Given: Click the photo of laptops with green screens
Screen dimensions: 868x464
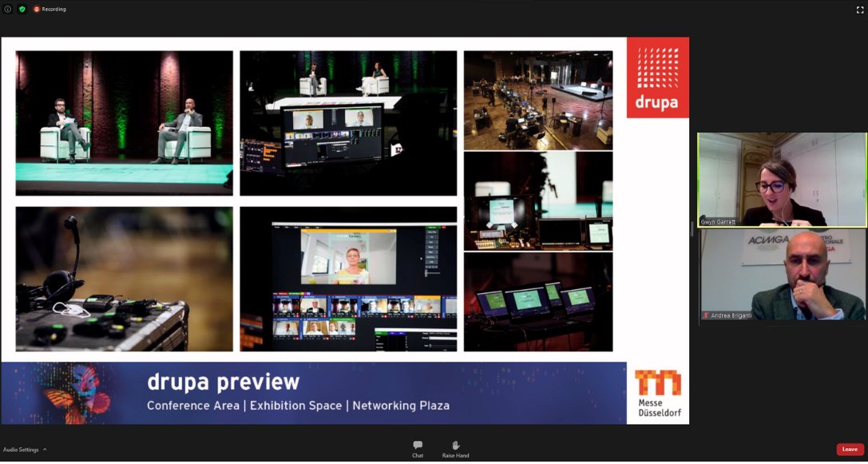Looking at the screenshot, I should point(538,303).
